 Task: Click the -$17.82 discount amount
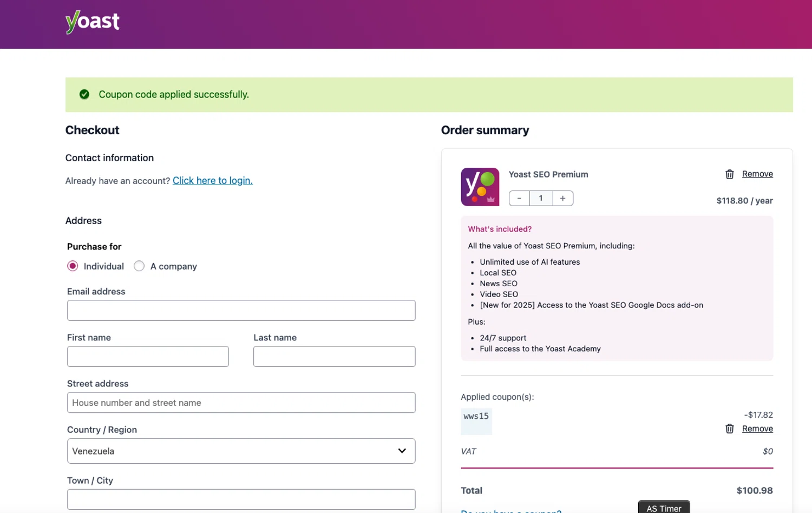coord(758,415)
